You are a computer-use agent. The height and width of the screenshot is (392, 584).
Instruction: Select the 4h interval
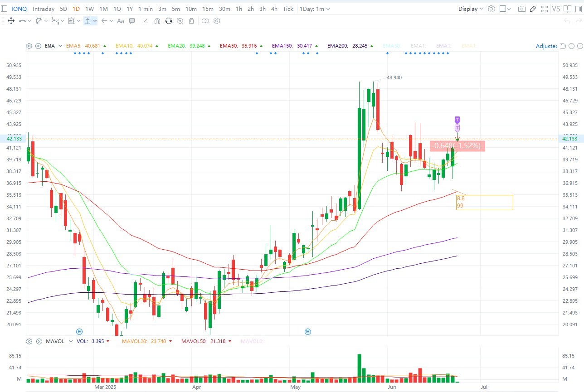[274, 9]
